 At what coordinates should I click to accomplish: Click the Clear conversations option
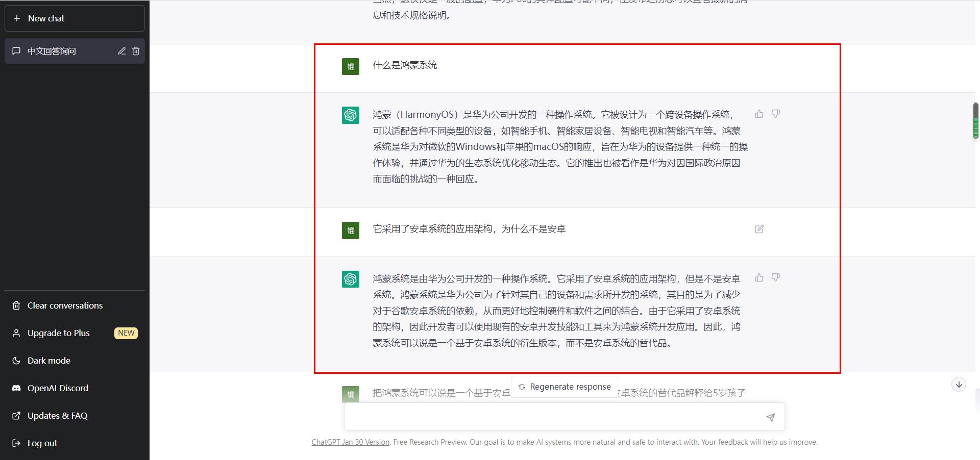coord(65,305)
